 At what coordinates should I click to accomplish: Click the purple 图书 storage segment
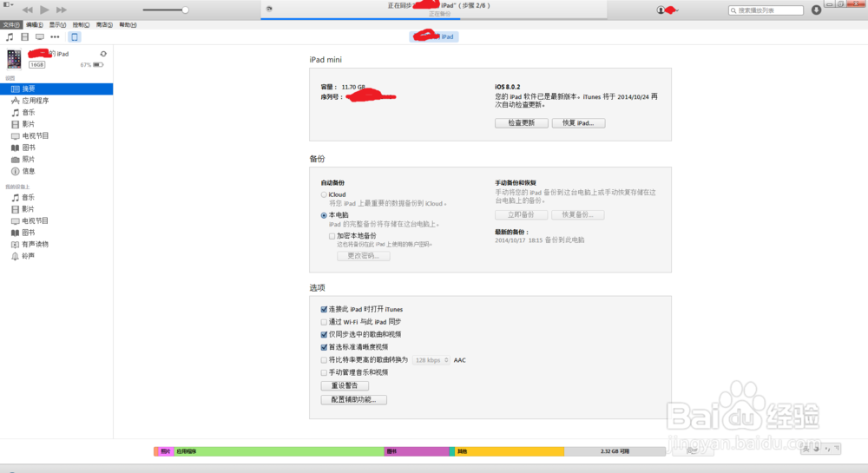pos(417,451)
